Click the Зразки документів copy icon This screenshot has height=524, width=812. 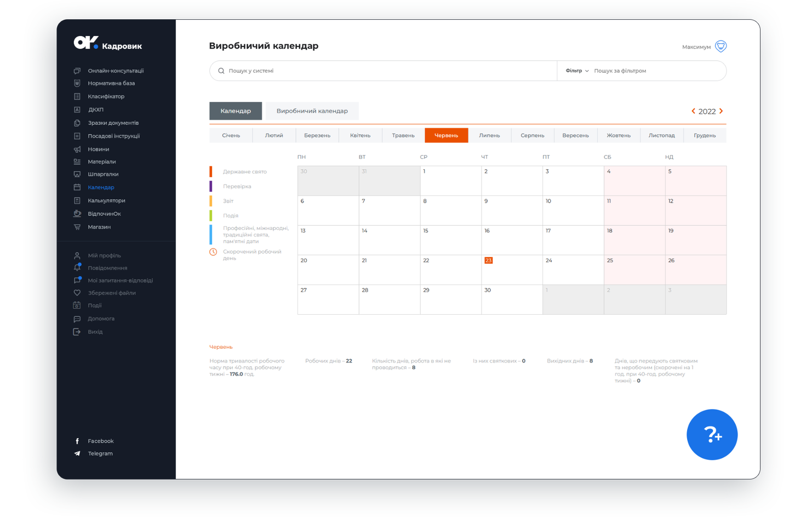coord(77,123)
